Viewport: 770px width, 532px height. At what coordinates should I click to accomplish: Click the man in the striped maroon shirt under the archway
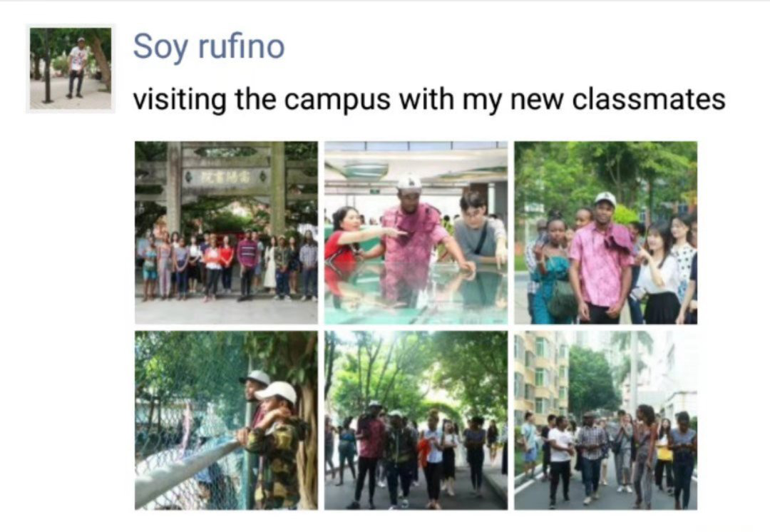click(x=247, y=264)
